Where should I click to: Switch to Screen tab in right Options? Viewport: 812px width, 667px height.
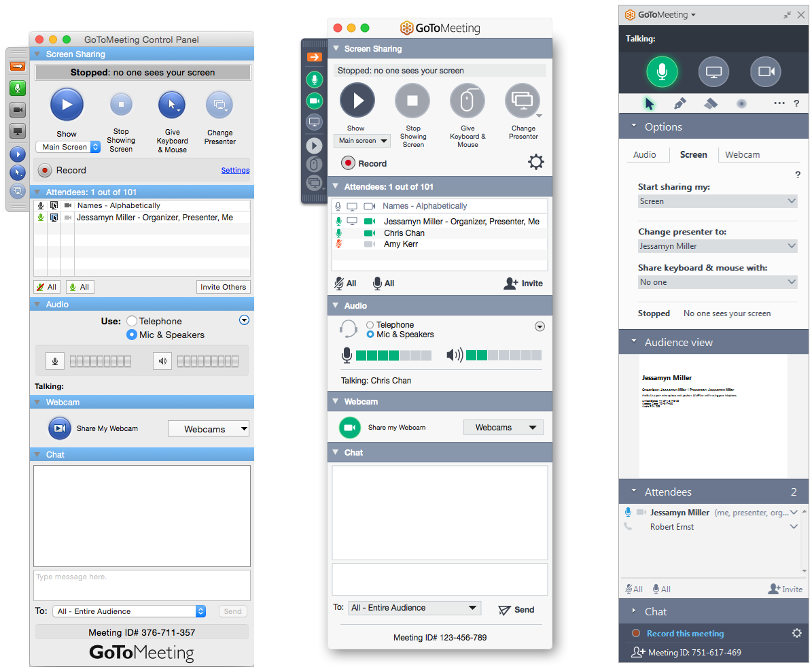(x=693, y=154)
